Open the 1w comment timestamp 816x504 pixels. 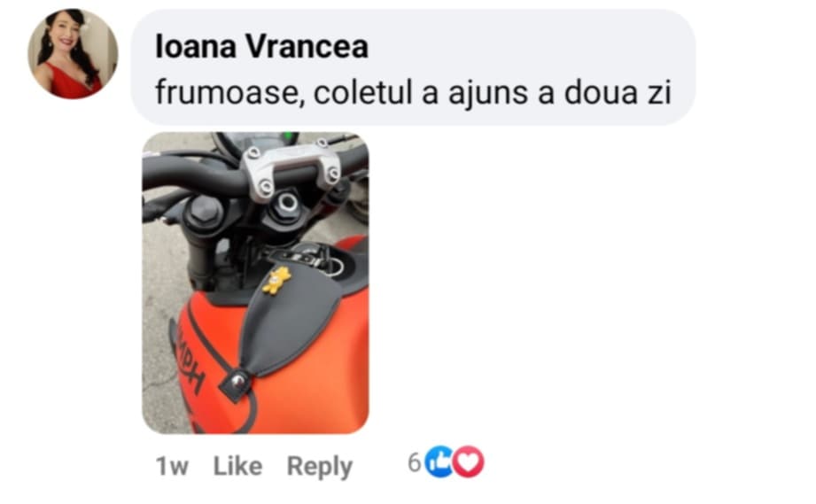[172, 467]
